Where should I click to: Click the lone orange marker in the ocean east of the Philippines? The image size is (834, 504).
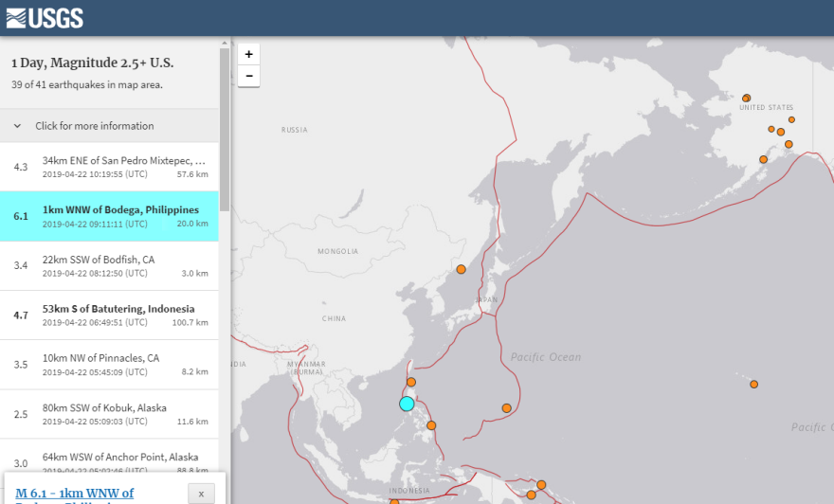coord(506,408)
